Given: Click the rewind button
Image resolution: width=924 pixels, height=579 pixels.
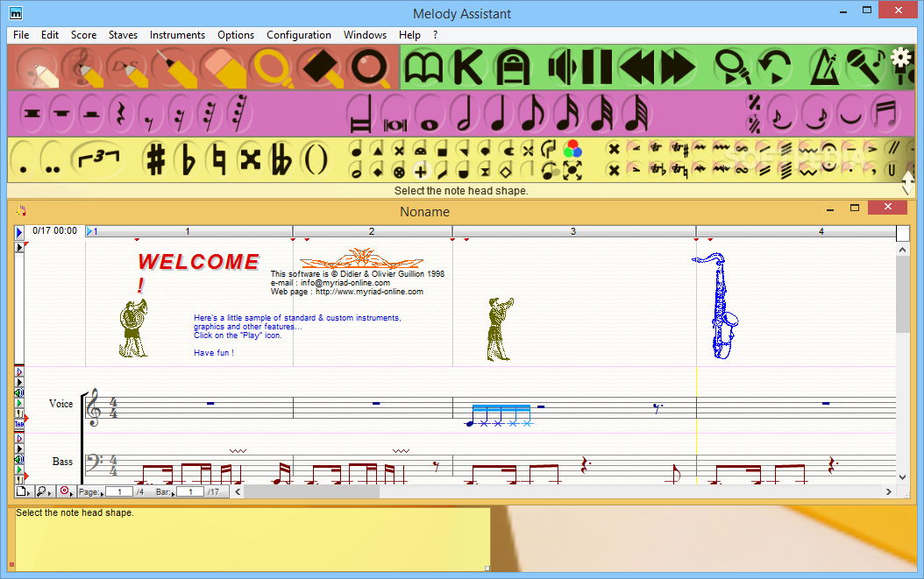Looking at the screenshot, I should point(636,67).
